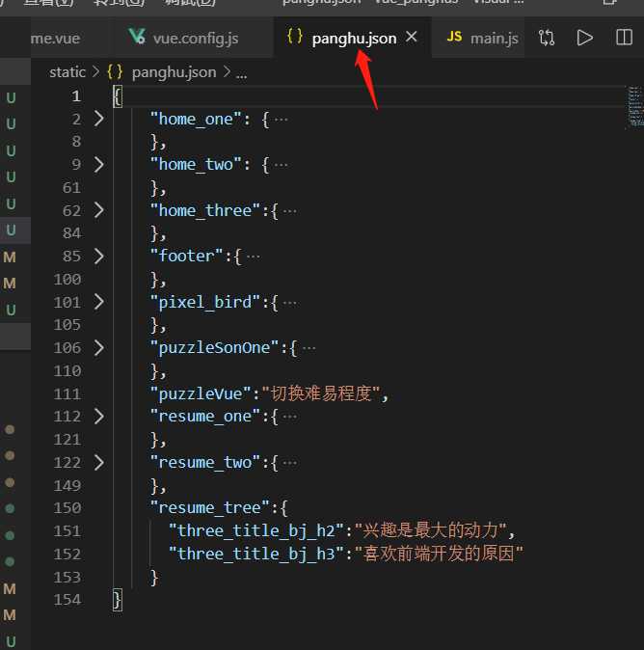Click the closing bracket on line 154
The width and height of the screenshot is (644, 650).
coord(118,600)
